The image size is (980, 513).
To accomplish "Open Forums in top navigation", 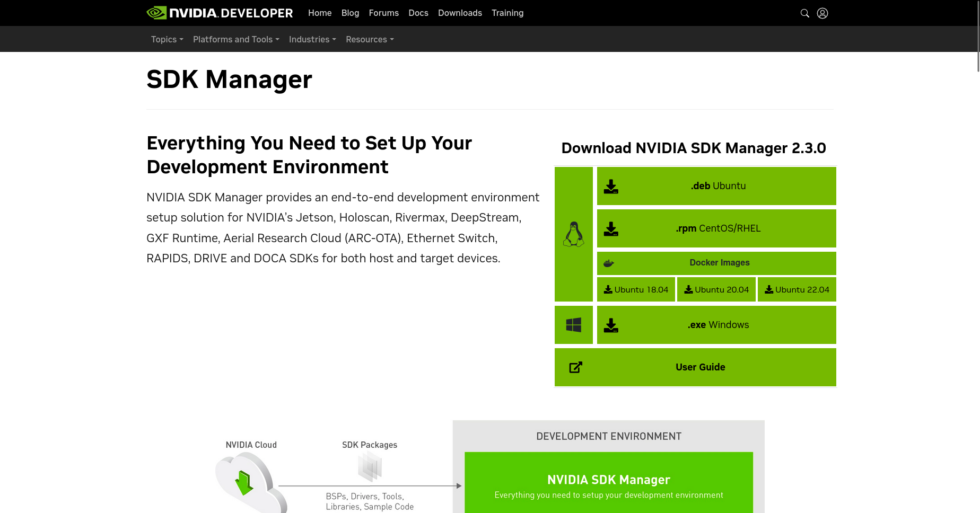I will (x=383, y=13).
